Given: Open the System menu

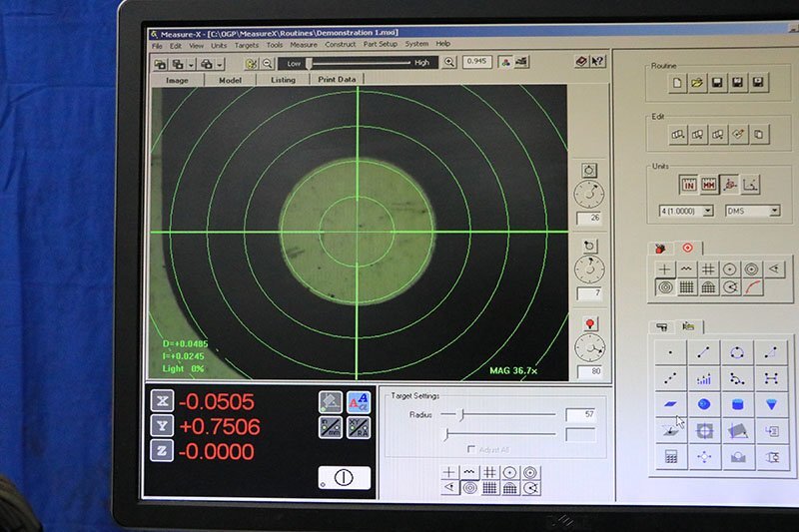Looking at the screenshot, I should click(416, 44).
